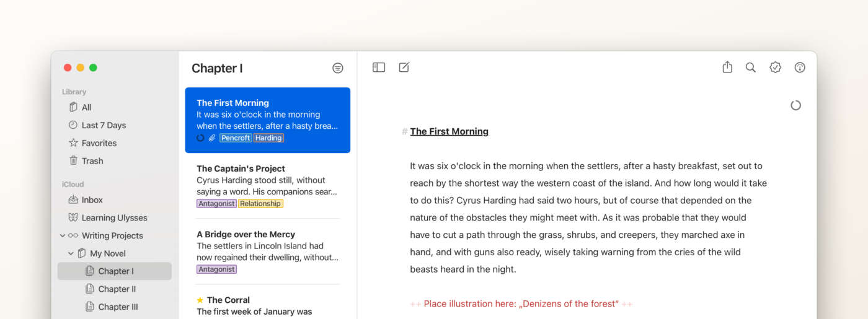The image size is (868, 319).
Task: Click the attachment paperclip on The First Morning
Action: click(x=211, y=138)
